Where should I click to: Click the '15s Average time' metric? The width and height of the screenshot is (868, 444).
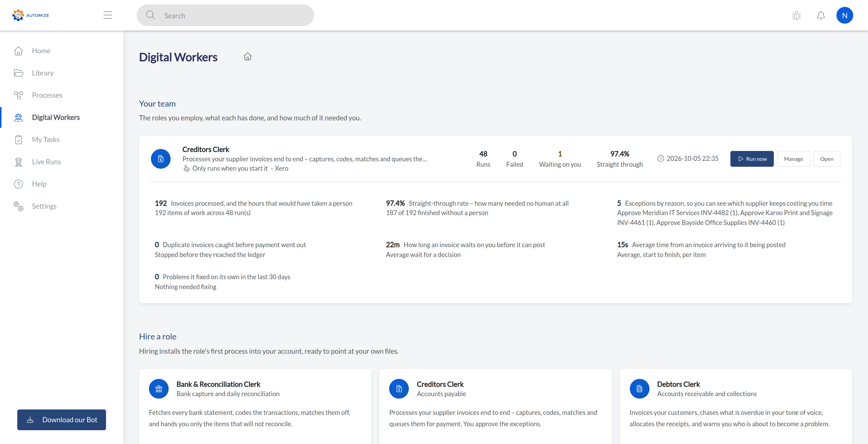tap(701, 249)
